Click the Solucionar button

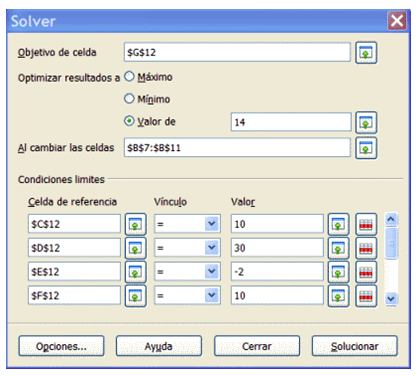pos(354,346)
